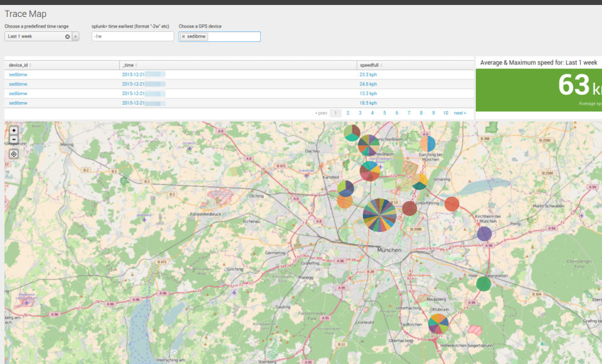Screen dimensions: 602x364
Task: Click the green average speed 63 panel
Action: coord(539,90)
